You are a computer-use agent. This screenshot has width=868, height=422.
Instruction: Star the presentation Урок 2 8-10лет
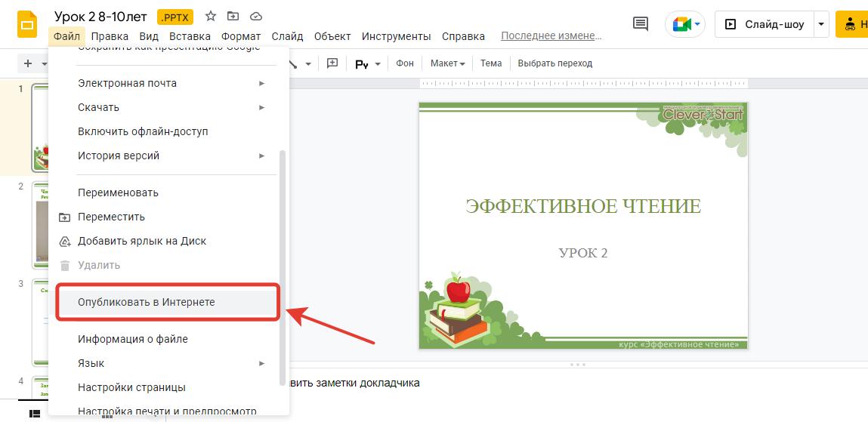210,16
